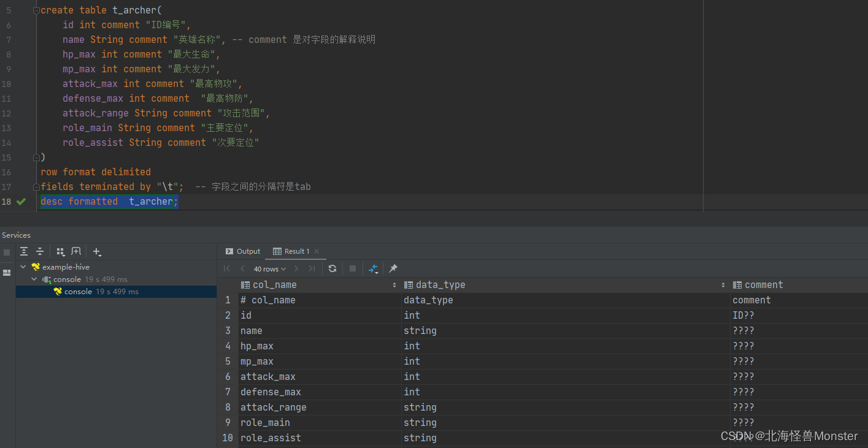Select the 'mp_max' result cell

coord(320,362)
